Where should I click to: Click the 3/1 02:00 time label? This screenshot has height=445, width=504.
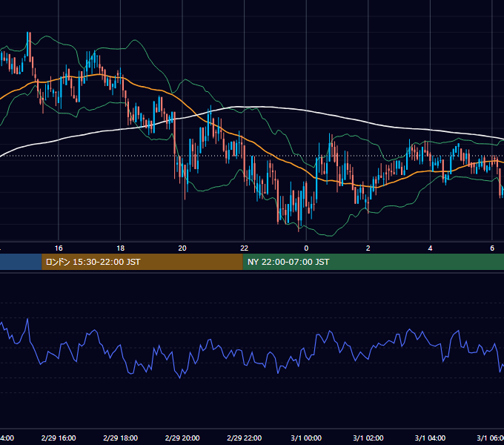[x=368, y=438]
